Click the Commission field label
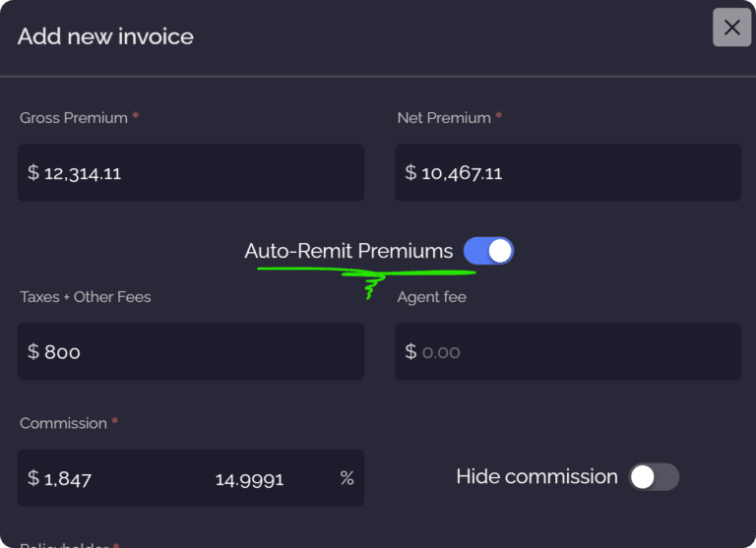This screenshot has height=548, width=756. 63,423
